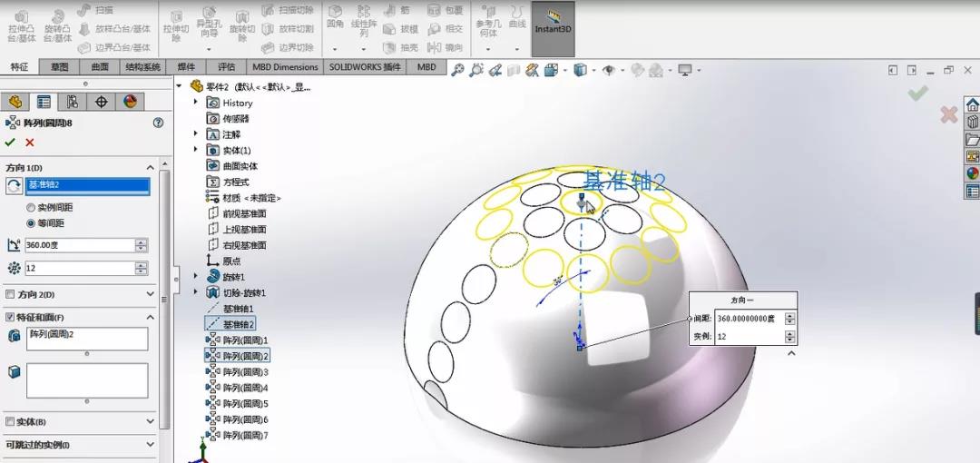The image size is (980, 463).
Task: Open the SOLIDWORKS Resources home icon in task pane
Action: [972, 104]
